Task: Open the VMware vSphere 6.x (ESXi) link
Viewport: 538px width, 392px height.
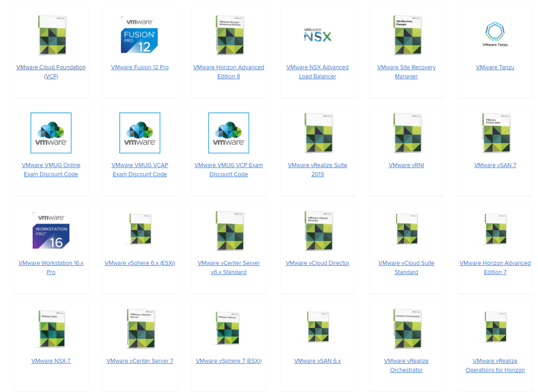Action: coord(140,263)
